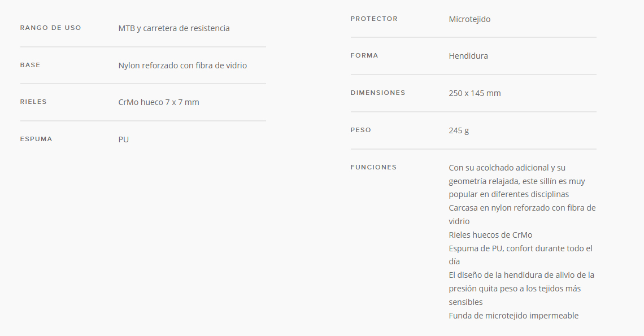The image size is (644, 336).
Task: Click the 245 g weight value
Action: click(x=459, y=130)
